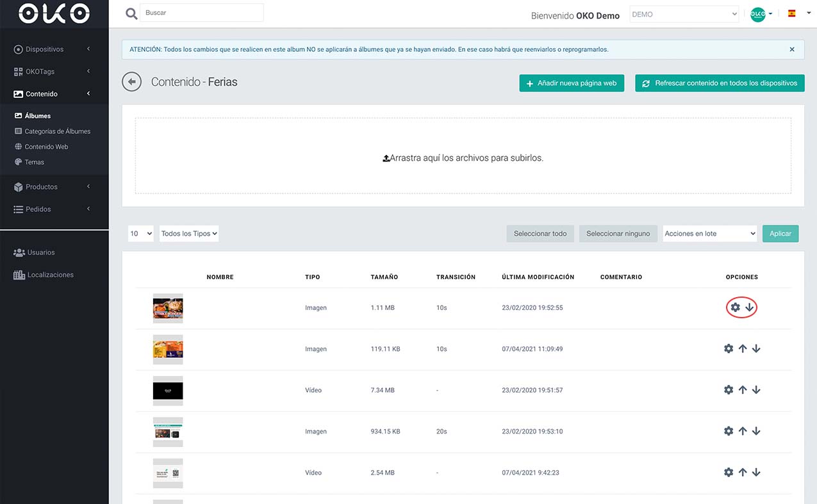
Task: Move the 119.11 KB image up
Action: tap(743, 349)
